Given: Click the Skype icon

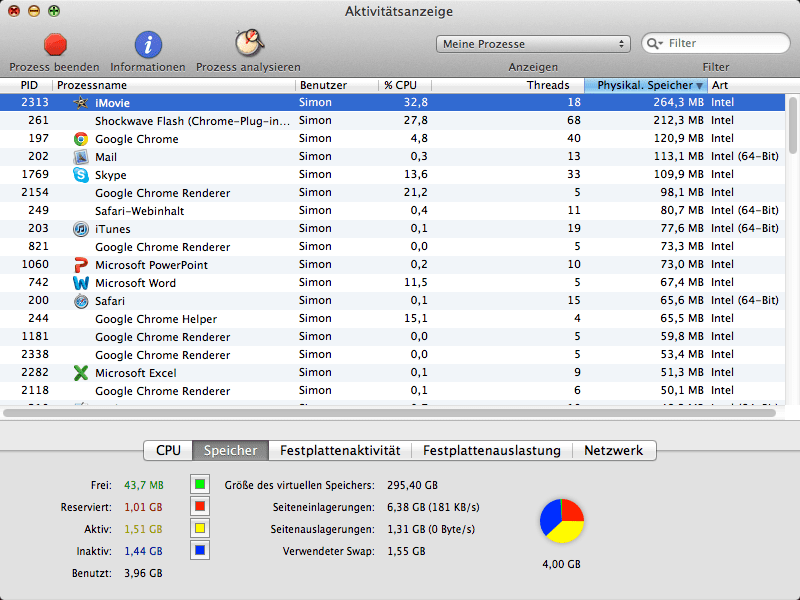Looking at the screenshot, I should pyautogui.click(x=81, y=174).
